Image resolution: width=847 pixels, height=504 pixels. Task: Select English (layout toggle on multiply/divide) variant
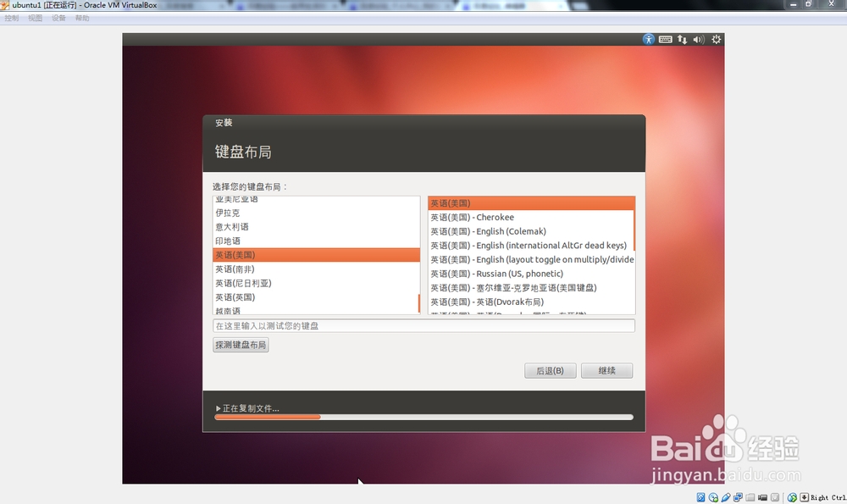pyautogui.click(x=530, y=259)
